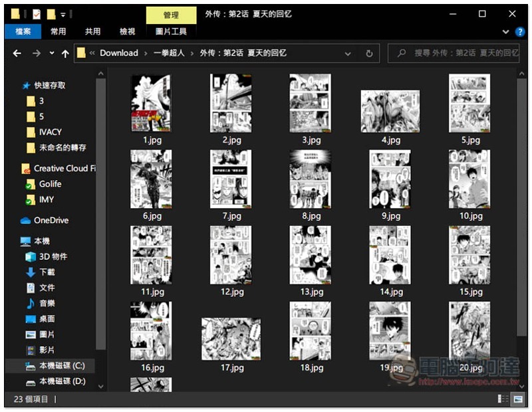This screenshot has width=532, height=412.
Task: Switch to the 共用 ribbon tab
Action: coord(92,31)
